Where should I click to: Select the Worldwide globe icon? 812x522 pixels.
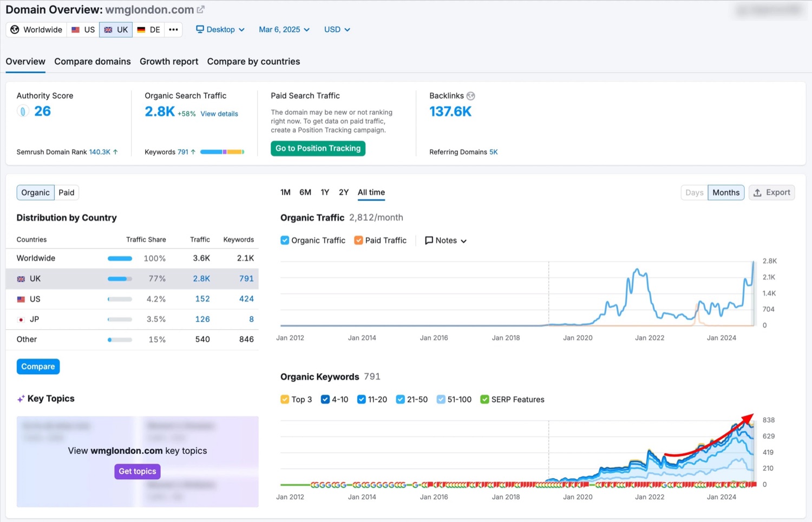pyautogui.click(x=15, y=30)
